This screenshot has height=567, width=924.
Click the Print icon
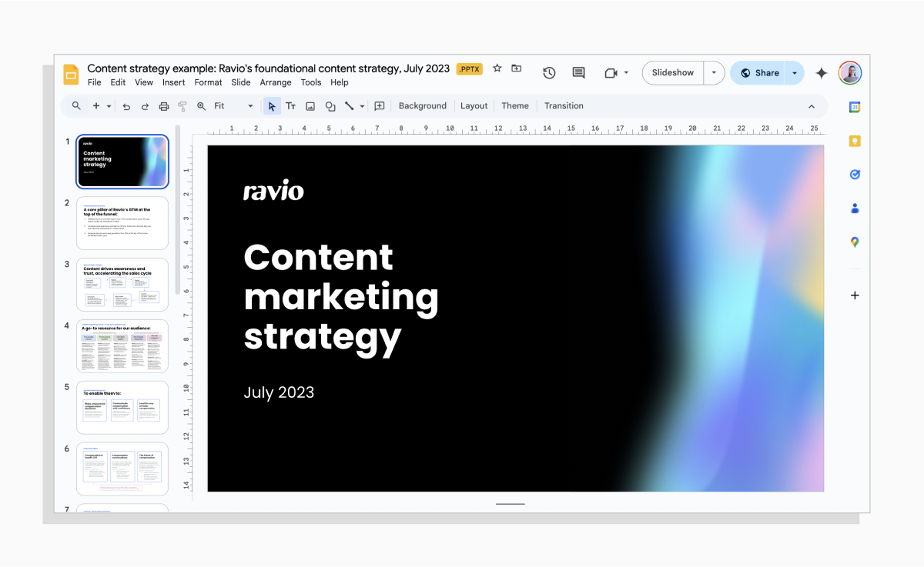163,106
